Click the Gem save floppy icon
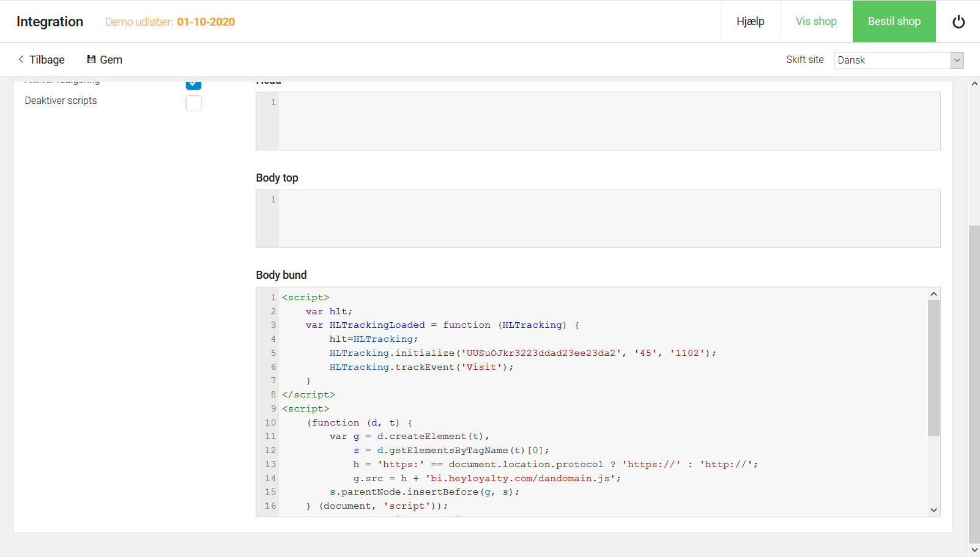The height and width of the screenshot is (557, 980). point(91,59)
